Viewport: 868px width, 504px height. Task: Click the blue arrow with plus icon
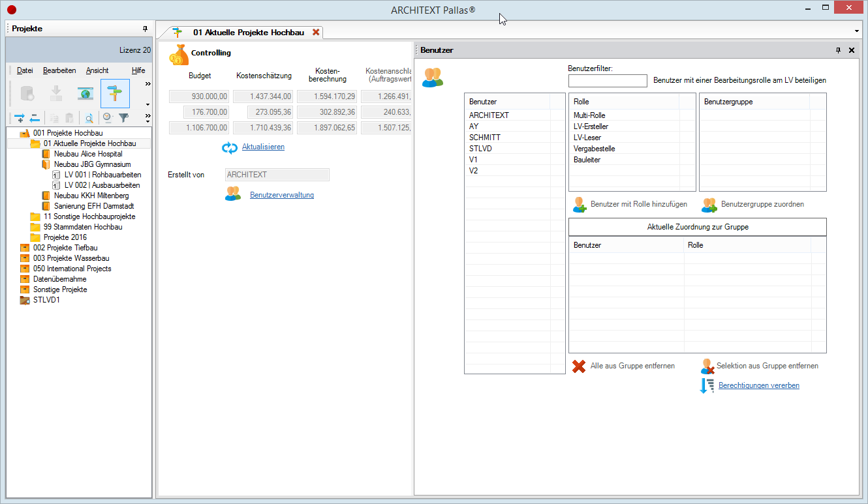coord(20,118)
